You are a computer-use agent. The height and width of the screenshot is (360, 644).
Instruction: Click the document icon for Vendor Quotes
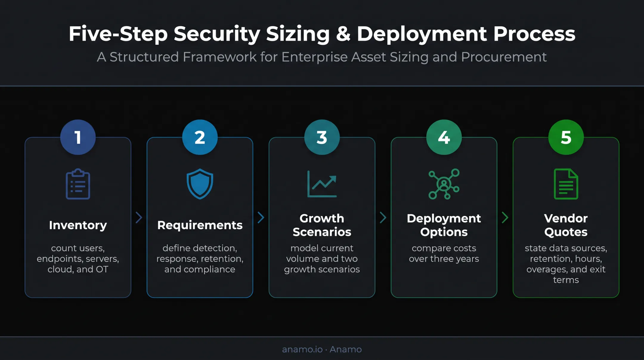pos(566,184)
